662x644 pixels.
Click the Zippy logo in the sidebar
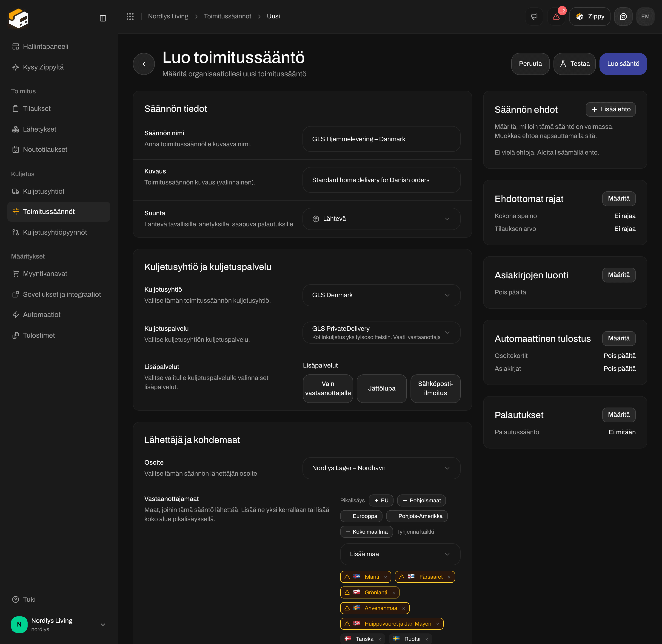[x=18, y=18]
